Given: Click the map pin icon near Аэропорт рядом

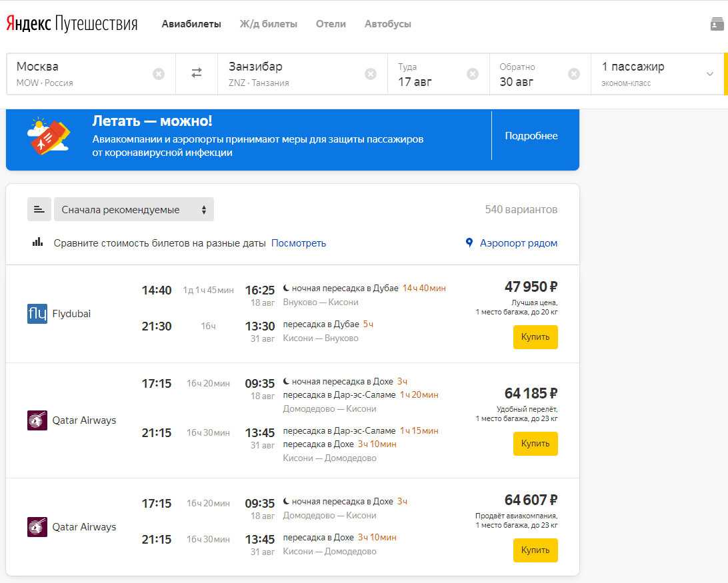Looking at the screenshot, I should tap(469, 243).
